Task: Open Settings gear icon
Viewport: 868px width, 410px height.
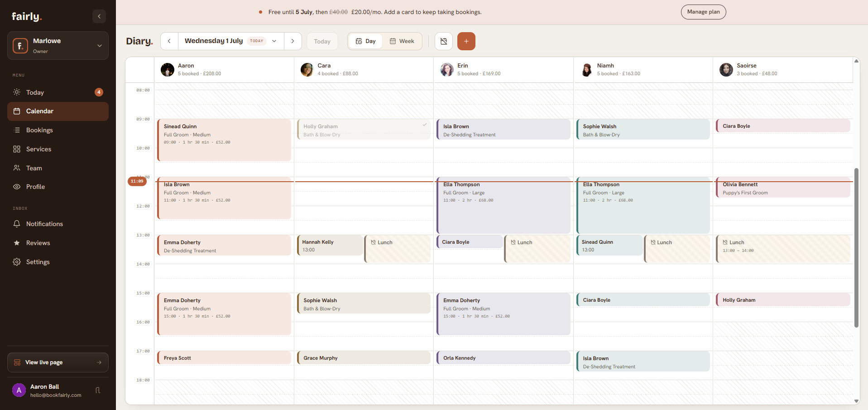Action: point(17,262)
